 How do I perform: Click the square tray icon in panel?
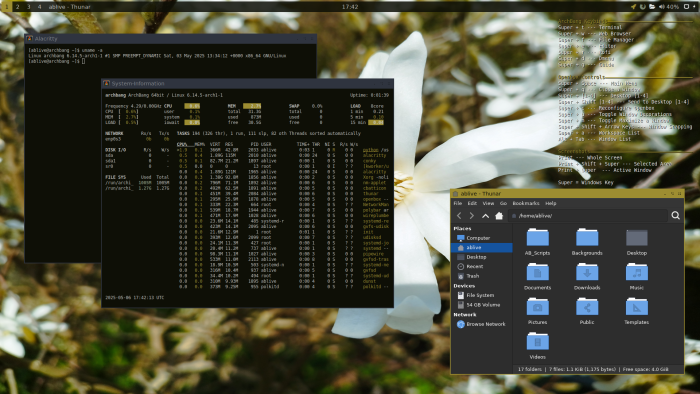pos(687,7)
